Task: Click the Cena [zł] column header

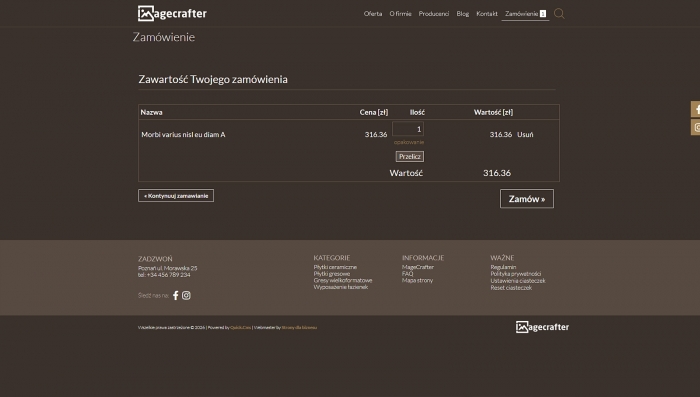Action: click(x=374, y=112)
